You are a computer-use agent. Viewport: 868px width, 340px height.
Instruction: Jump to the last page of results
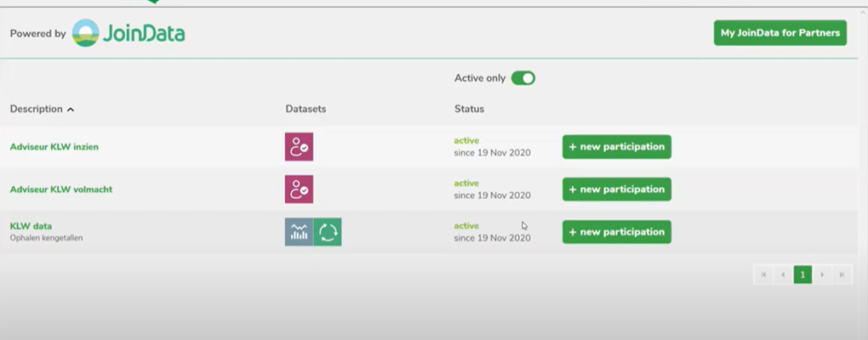point(842,275)
